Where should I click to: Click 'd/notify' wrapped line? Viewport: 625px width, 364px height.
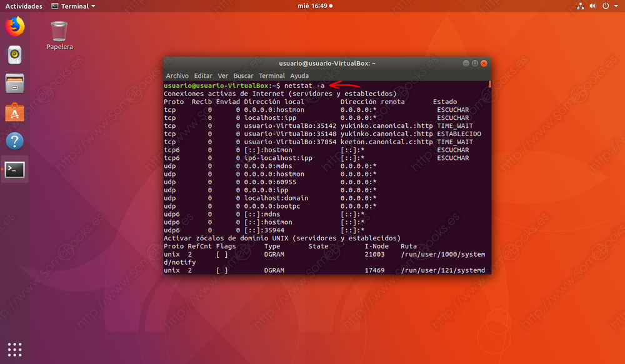point(180,262)
